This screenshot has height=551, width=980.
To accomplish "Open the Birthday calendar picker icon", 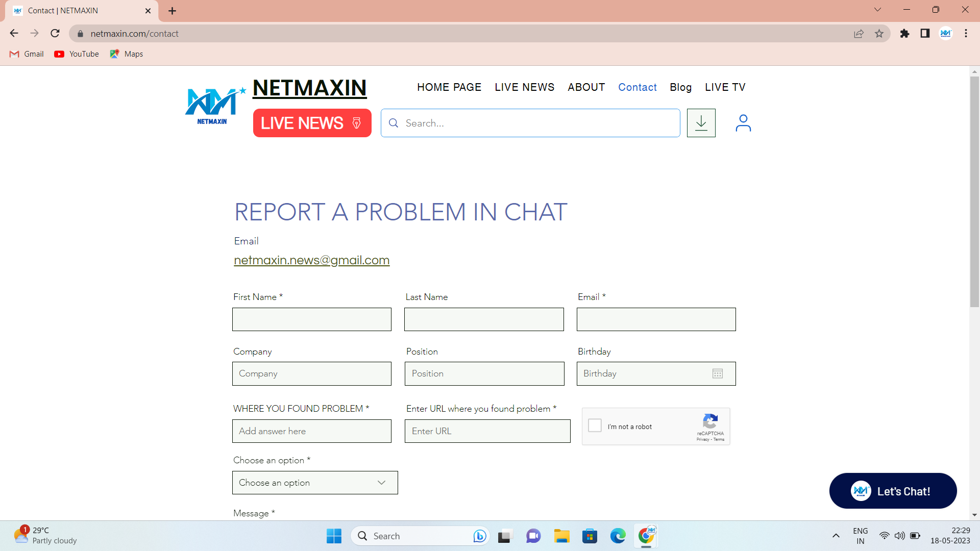I will tap(717, 373).
